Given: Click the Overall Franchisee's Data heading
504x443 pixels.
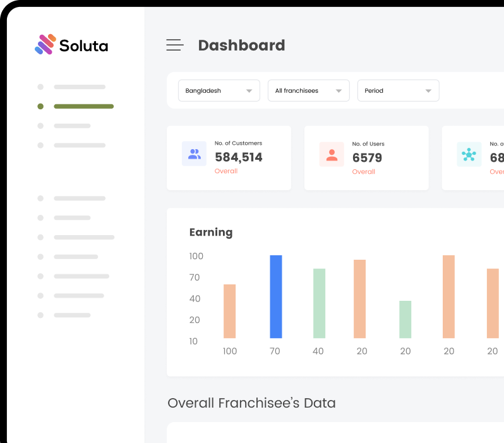Looking at the screenshot, I should pyautogui.click(x=251, y=403).
